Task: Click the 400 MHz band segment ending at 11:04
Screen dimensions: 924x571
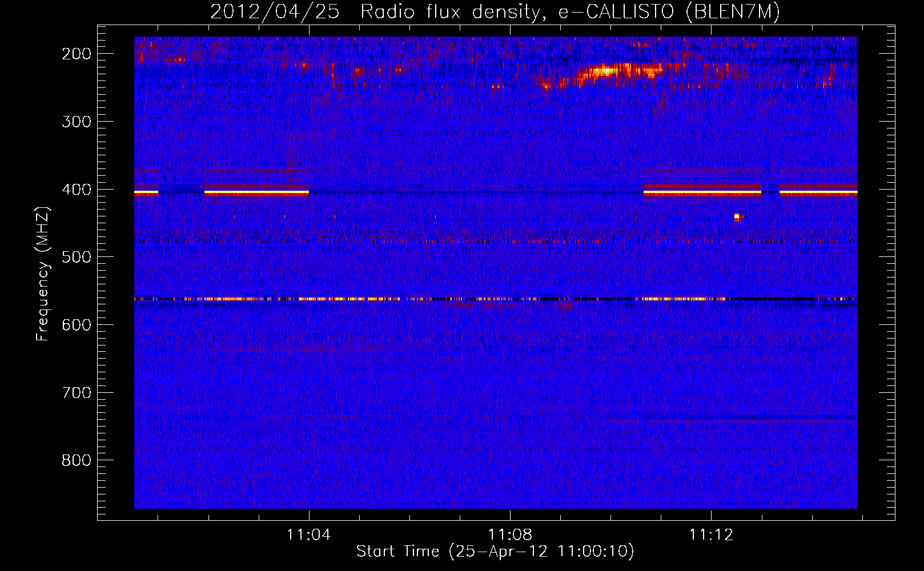Action: click(x=256, y=192)
